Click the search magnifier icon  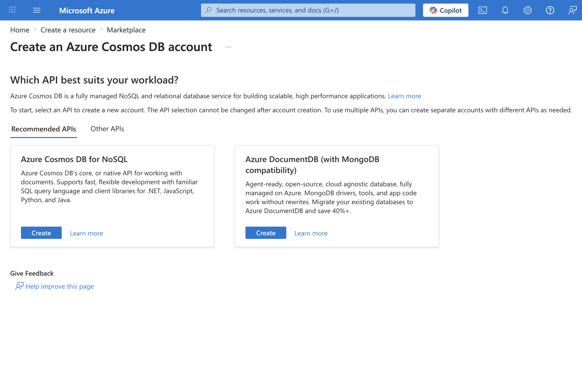(208, 10)
